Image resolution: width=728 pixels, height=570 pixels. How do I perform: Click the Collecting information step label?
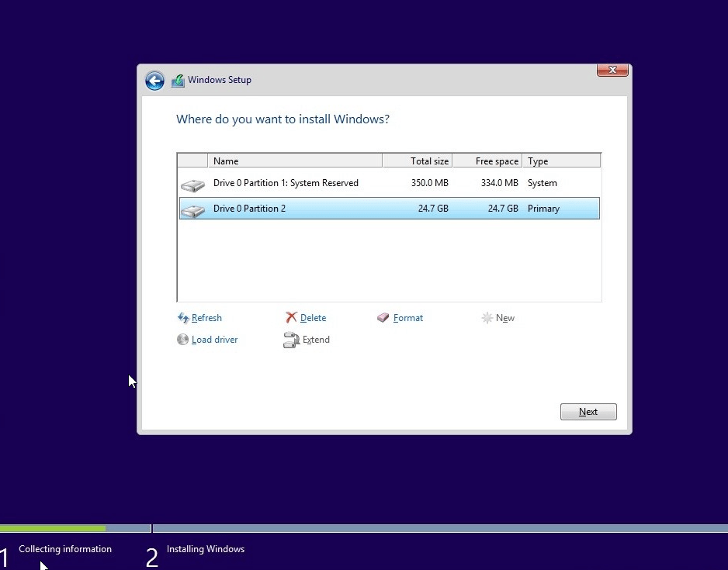point(65,548)
